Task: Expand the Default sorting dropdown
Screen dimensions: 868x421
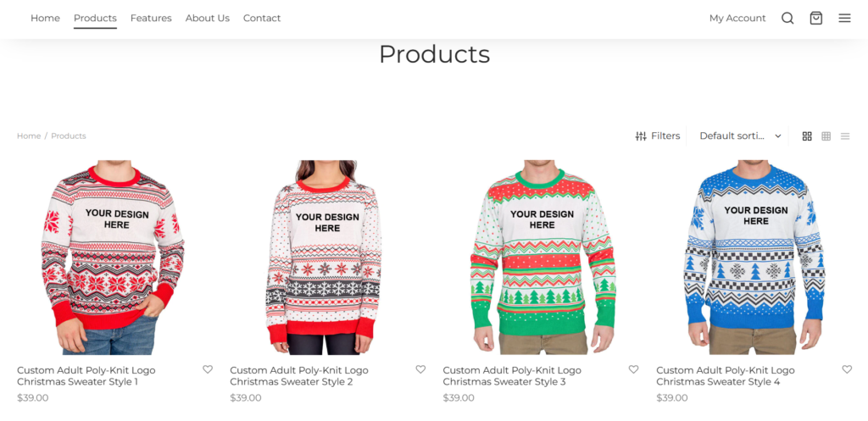Action: (740, 136)
